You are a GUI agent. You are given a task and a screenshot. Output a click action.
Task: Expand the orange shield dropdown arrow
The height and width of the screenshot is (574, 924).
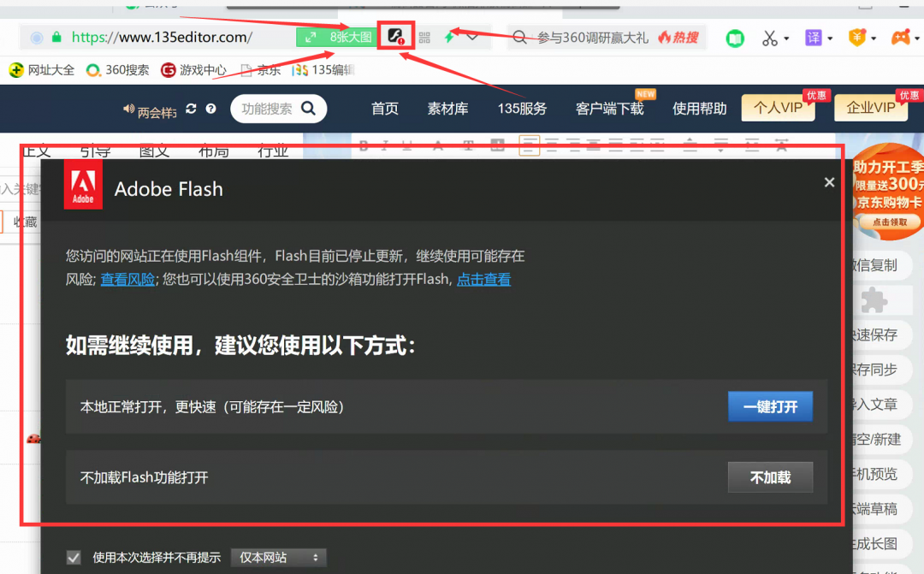(874, 38)
